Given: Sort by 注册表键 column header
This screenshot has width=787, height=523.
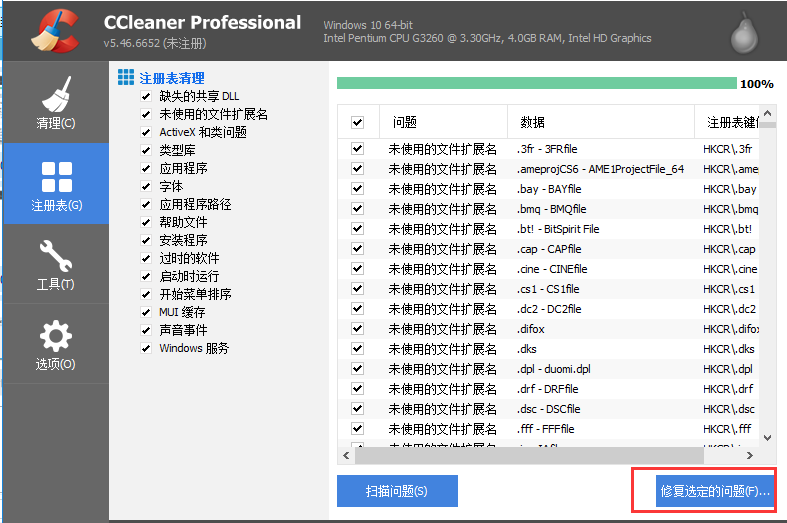Looking at the screenshot, I should click(728, 122).
